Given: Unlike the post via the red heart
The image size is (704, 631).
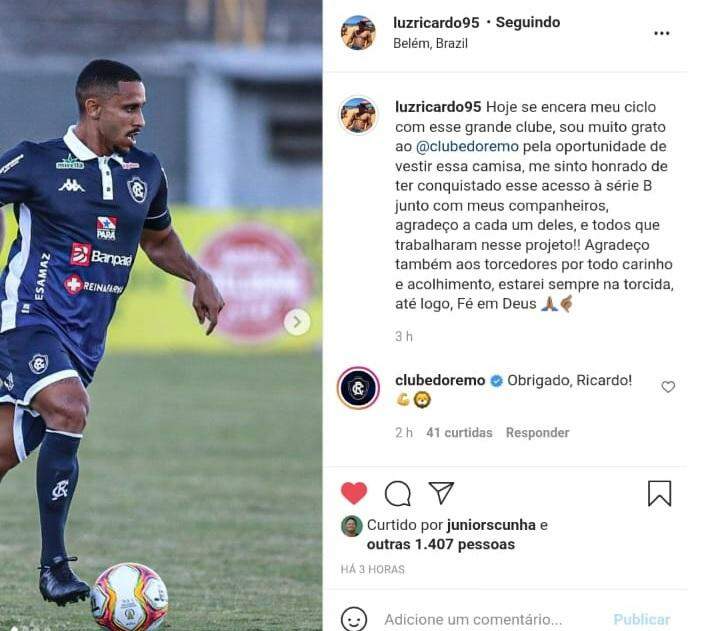Looking at the screenshot, I should (354, 493).
